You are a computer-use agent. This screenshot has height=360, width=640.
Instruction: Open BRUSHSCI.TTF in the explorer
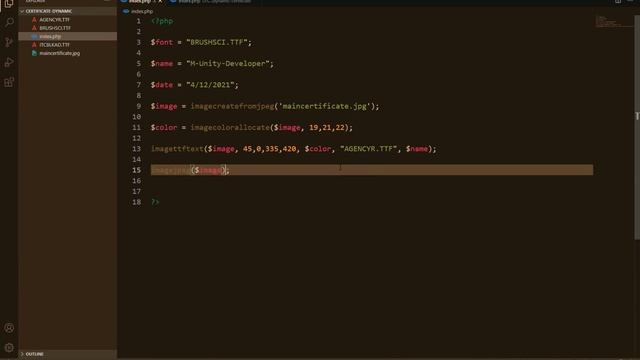point(55,28)
